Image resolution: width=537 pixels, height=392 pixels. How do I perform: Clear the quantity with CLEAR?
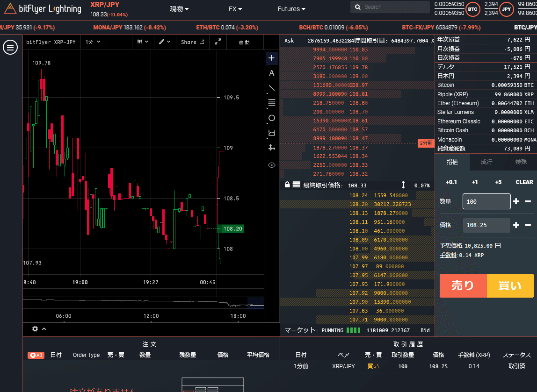tap(524, 182)
